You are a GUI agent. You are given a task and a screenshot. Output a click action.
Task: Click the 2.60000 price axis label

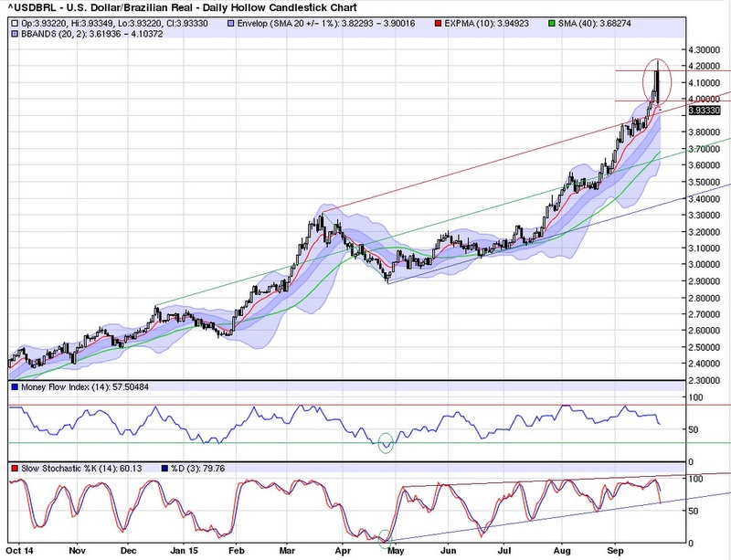point(704,331)
